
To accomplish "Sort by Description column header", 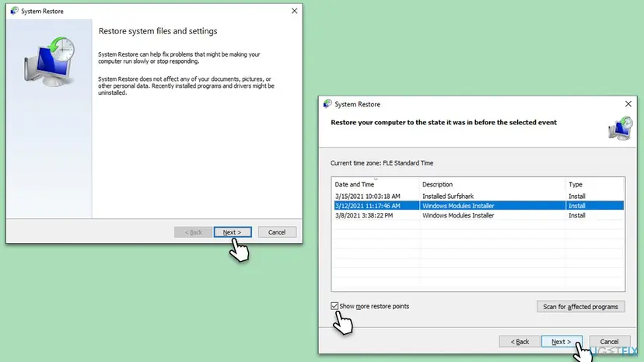I will pyautogui.click(x=492, y=184).
